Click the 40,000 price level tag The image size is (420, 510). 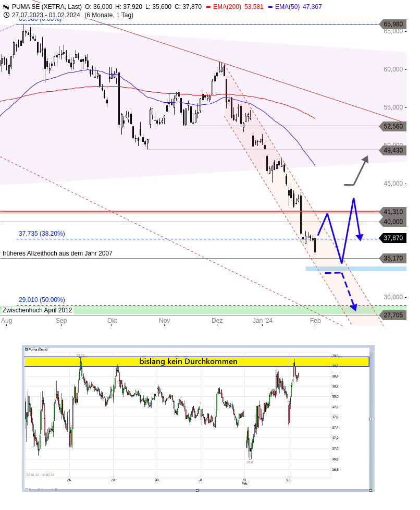pyautogui.click(x=393, y=222)
